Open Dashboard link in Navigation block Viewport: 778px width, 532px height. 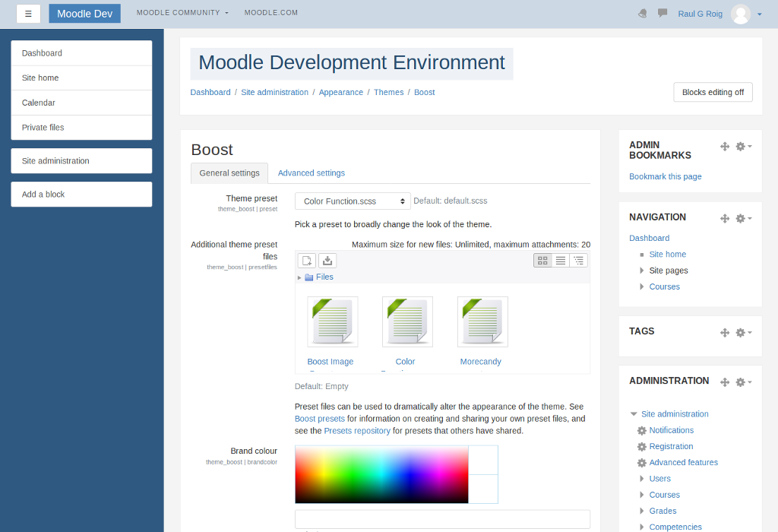tap(649, 238)
